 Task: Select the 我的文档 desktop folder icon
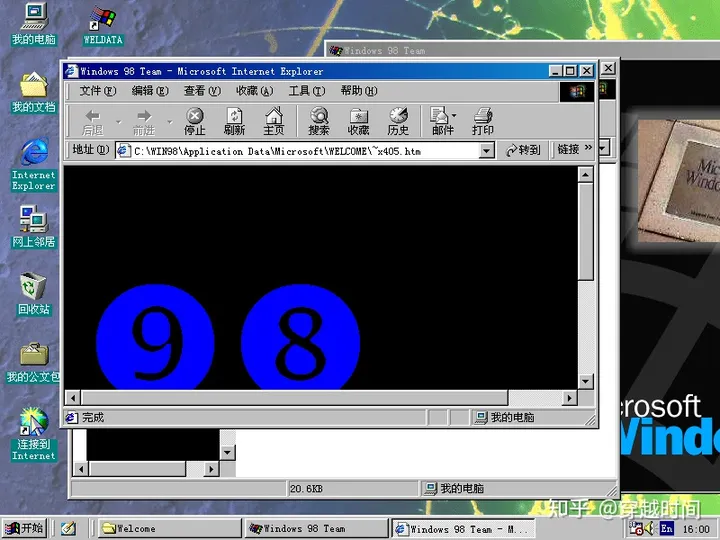[x=34, y=92]
